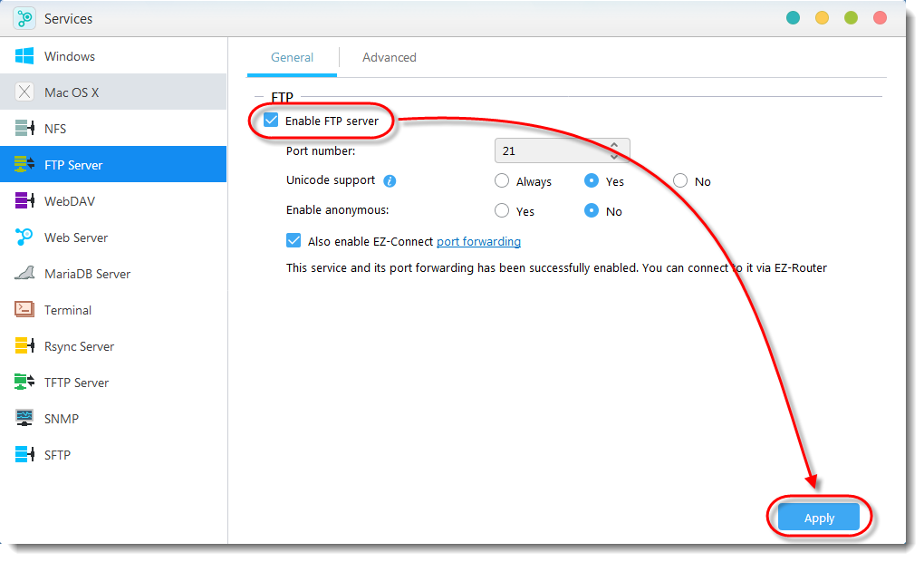Uncheck Enable FTP server
This screenshot has height=562, width=924.
[270, 119]
